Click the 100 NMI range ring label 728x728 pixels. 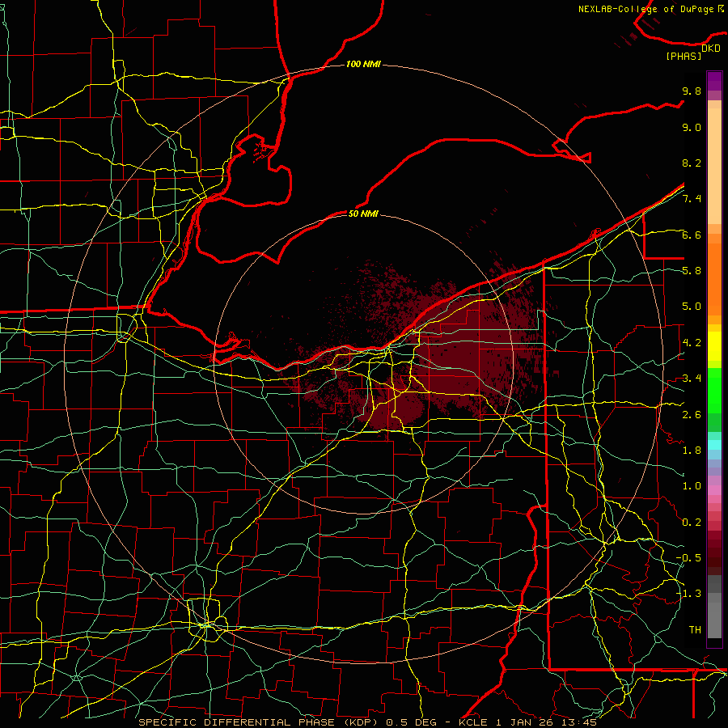coord(363,64)
